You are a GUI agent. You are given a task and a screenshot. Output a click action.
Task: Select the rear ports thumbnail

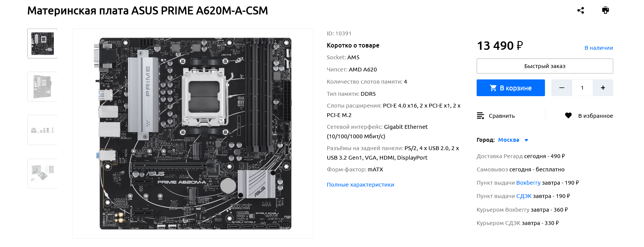tap(42, 130)
